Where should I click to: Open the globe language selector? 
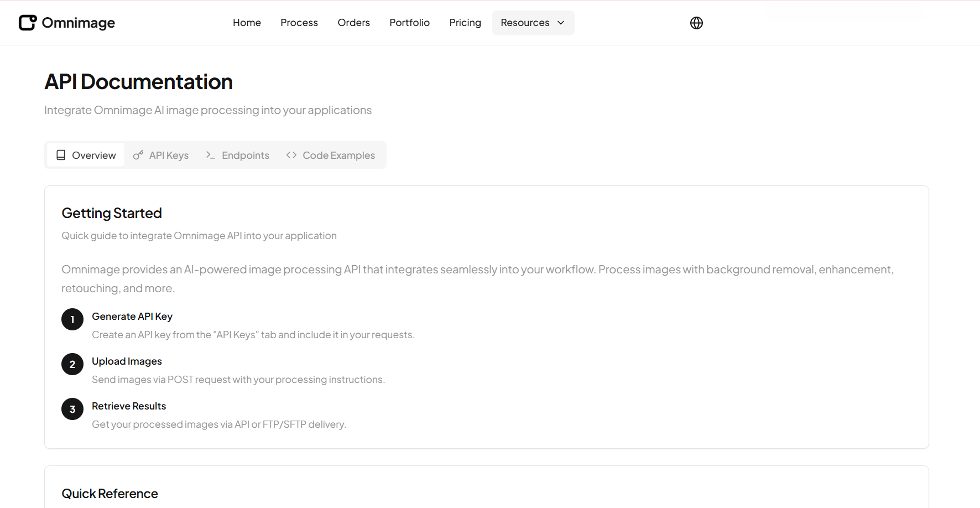(x=696, y=23)
